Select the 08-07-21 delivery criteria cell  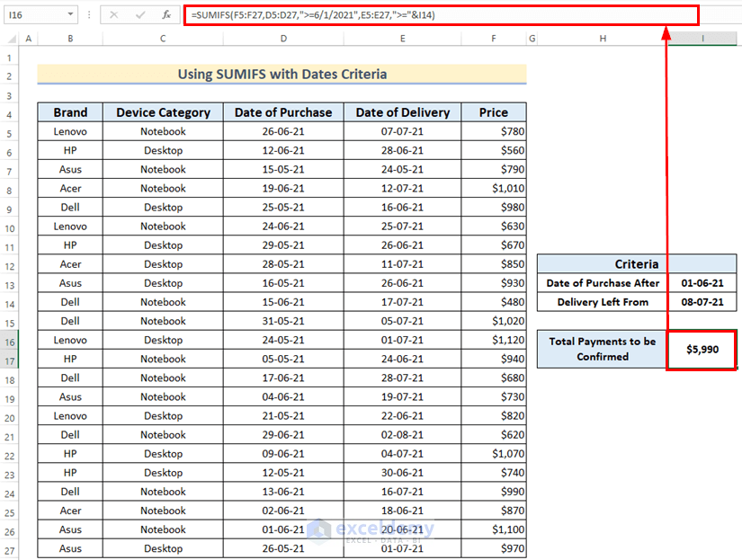click(702, 302)
